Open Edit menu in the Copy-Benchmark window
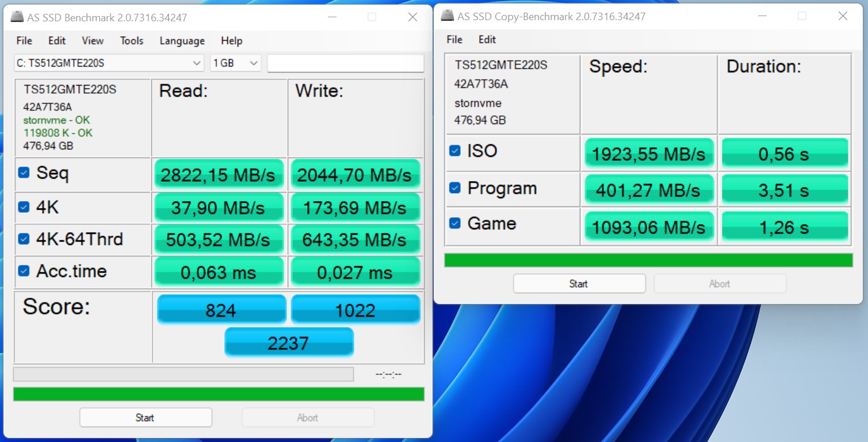Screen dimensions: 868x442 click(487, 40)
